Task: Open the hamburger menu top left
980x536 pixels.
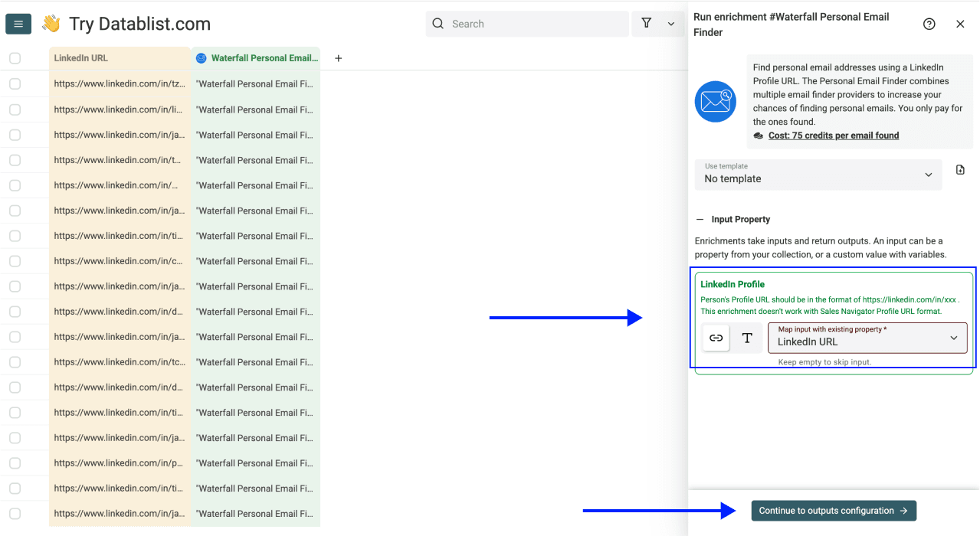Action: click(18, 23)
